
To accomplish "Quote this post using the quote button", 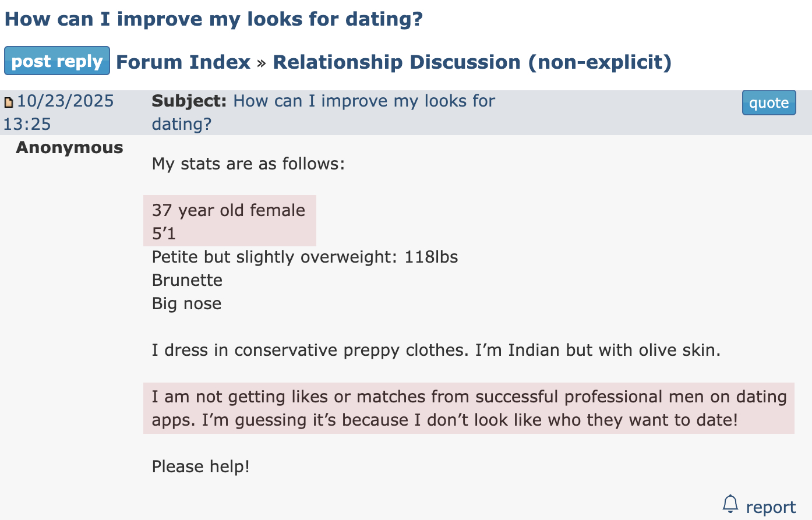I will point(768,103).
